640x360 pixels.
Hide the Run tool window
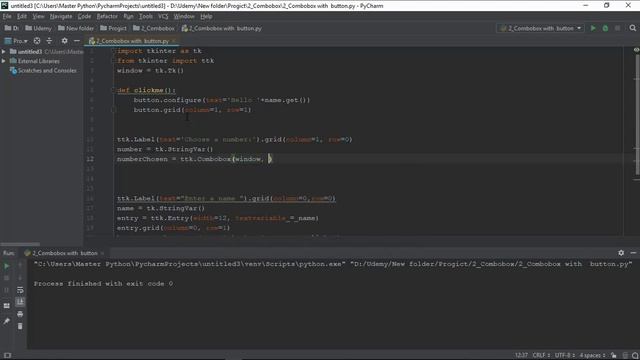click(633, 253)
